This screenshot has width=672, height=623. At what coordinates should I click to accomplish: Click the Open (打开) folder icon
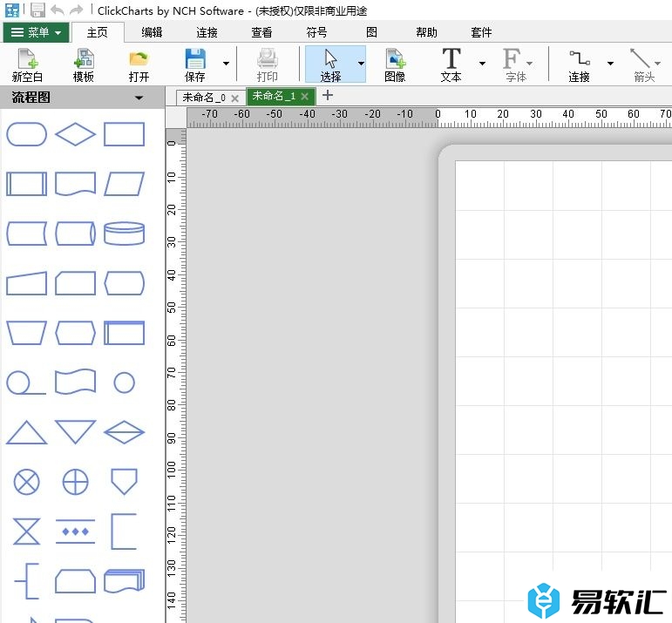tap(139, 64)
